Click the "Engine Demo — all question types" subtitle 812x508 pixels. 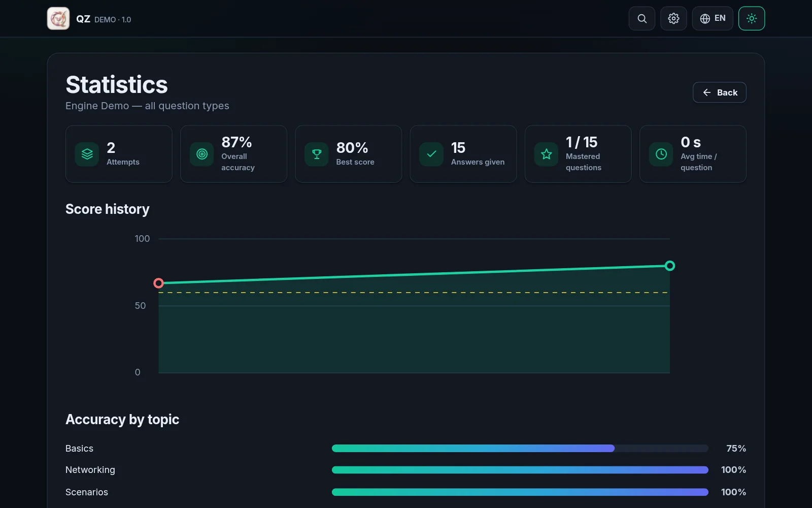pos(147,106)
